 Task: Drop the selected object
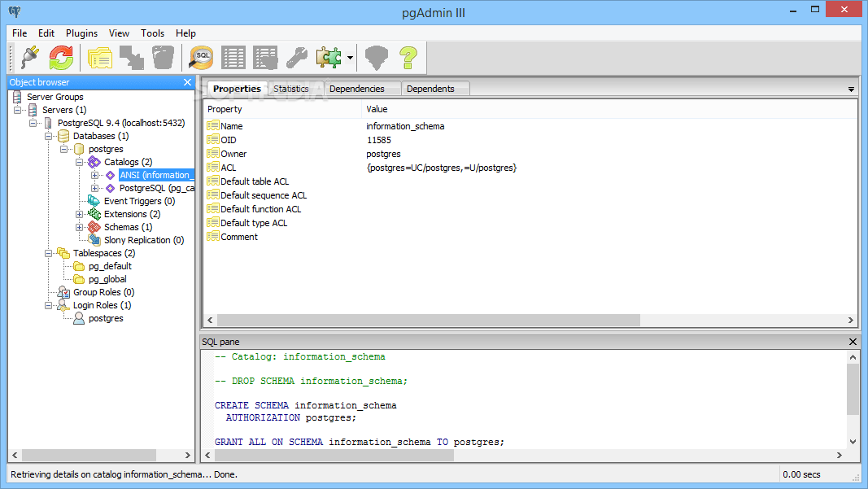point(163,57)
